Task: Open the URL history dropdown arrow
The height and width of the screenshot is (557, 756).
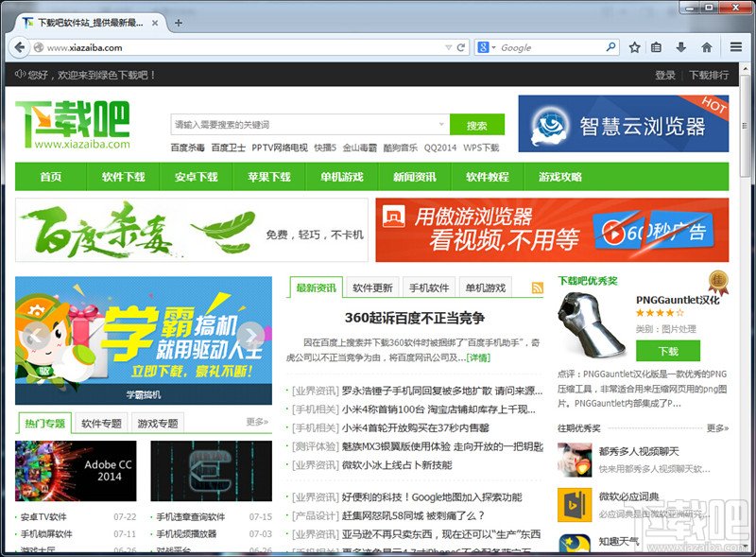Action: pyautogui.click(x=448, y=47)
